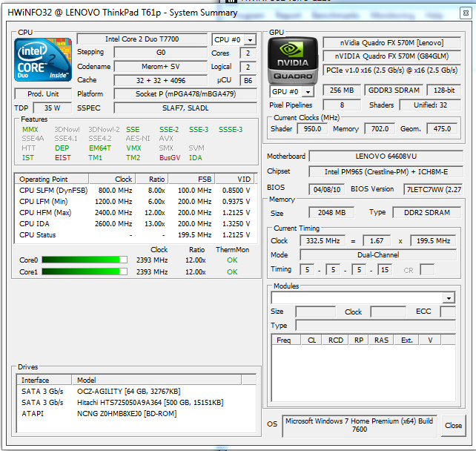Viewport: 476px width, 451px height.
Task: Click the Geom. clock 475.0 field
Action: (x=442, y=129)
